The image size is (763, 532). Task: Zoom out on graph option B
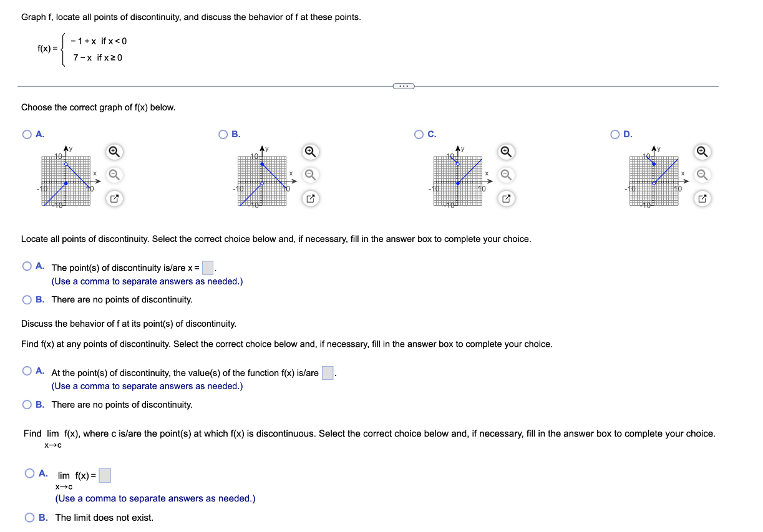(x=309, y=175)
